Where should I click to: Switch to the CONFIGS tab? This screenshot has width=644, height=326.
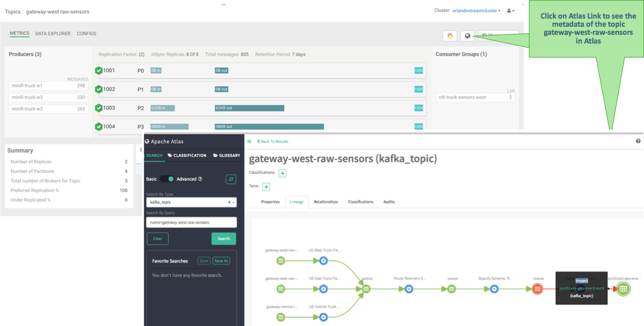[x=86, y=33]
